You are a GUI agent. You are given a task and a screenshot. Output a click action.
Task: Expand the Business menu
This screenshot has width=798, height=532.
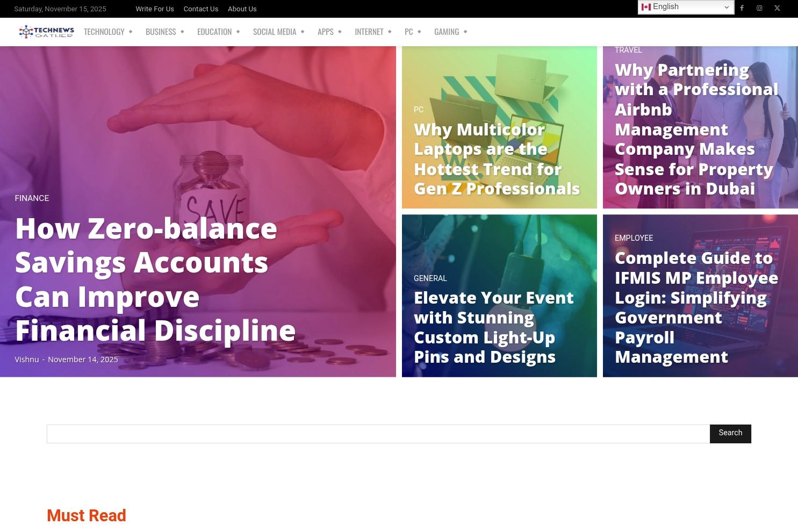(164, 32)
